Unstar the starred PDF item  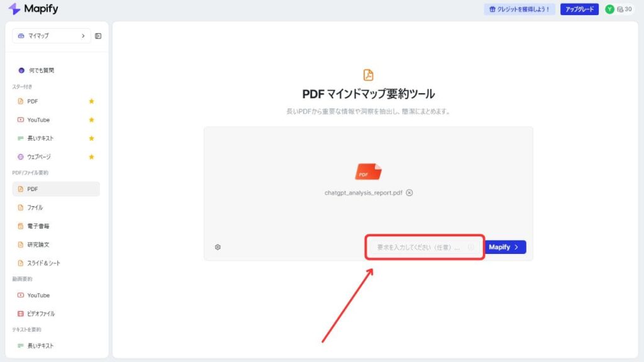pyautogui.click(x=92, y=101)
